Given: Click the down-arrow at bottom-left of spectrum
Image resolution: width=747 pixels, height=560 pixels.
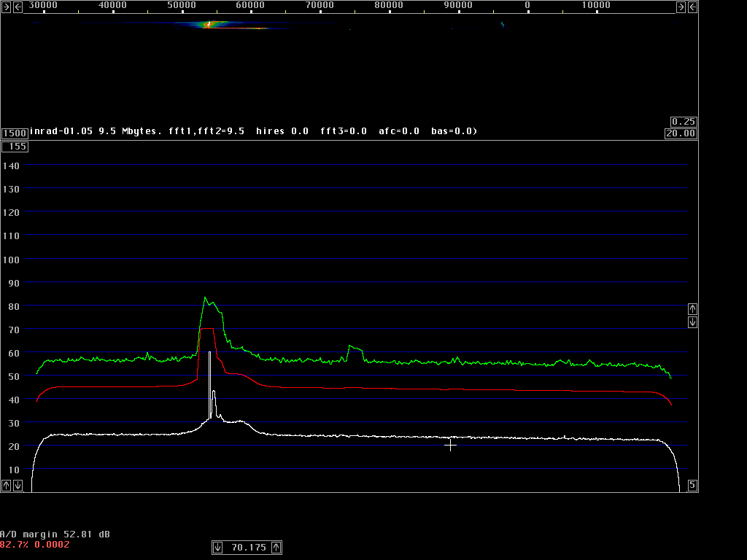Looking at the screenshot, I should [18, 485].
